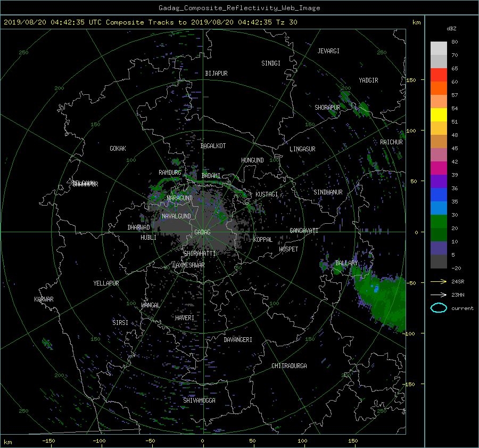Image resolution: width=479 pixels, height=448 pixels.
Task: Click the JEVARGI city label
Action: coord(328,51)
